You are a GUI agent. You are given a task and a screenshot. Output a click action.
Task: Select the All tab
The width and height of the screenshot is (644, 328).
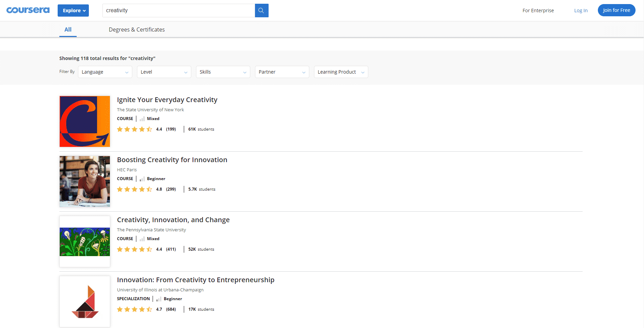pos(68,30)
